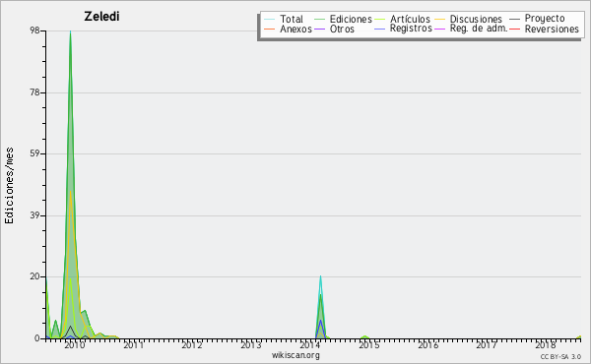
Task: Select the Otros legend entry
Action: click(x=334, y=29)
